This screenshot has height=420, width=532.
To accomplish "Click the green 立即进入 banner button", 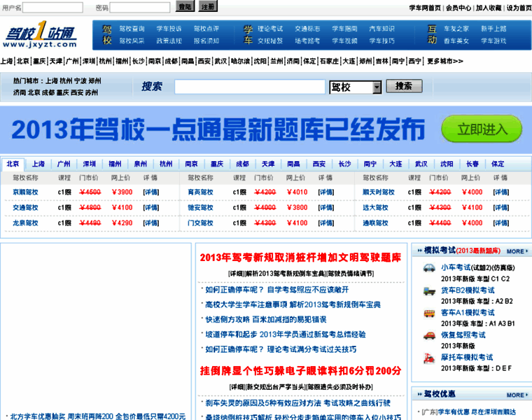I will coord(482,129).
